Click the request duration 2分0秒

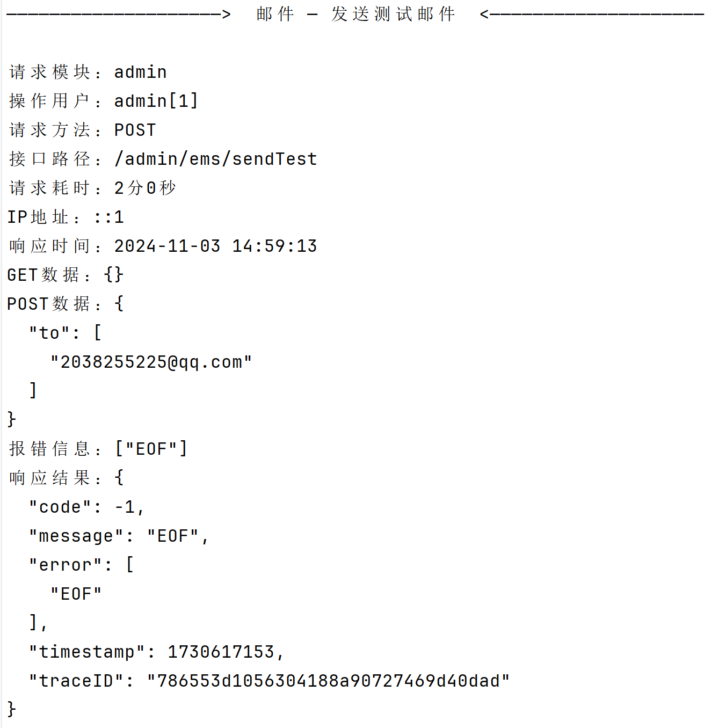pos(145,188)
